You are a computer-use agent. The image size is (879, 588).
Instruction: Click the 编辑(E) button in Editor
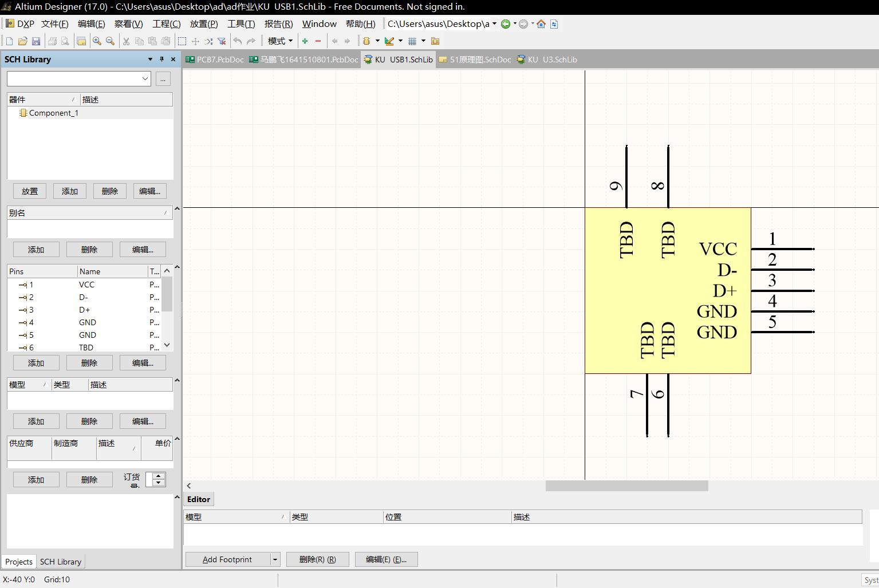(387, 559)
